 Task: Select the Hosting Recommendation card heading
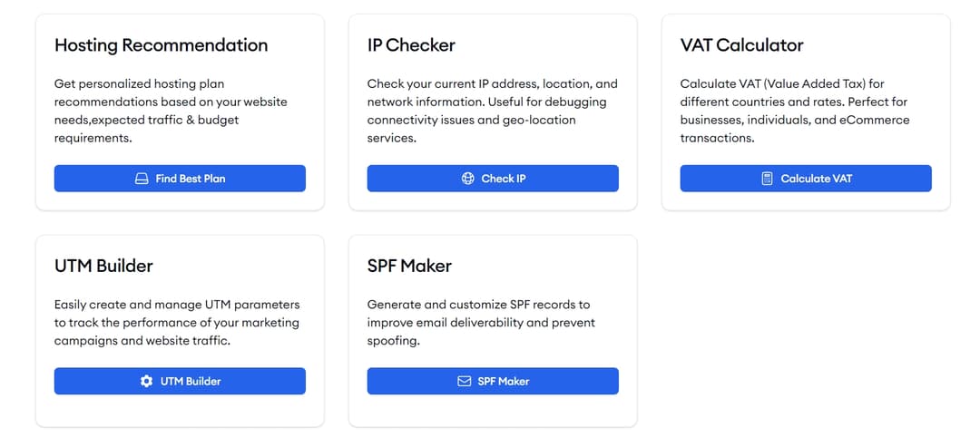click(x=161, y=45)
